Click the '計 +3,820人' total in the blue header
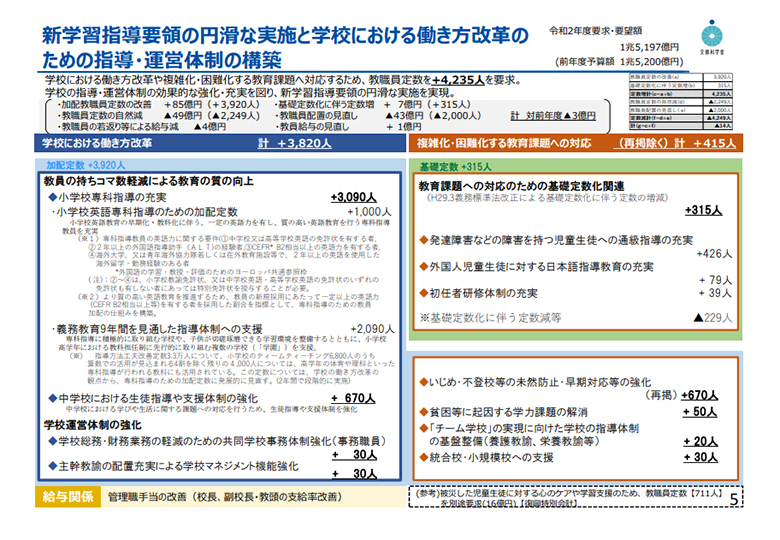Image resolution: width=780 pixels, height=540 pixels. [294, 144]
